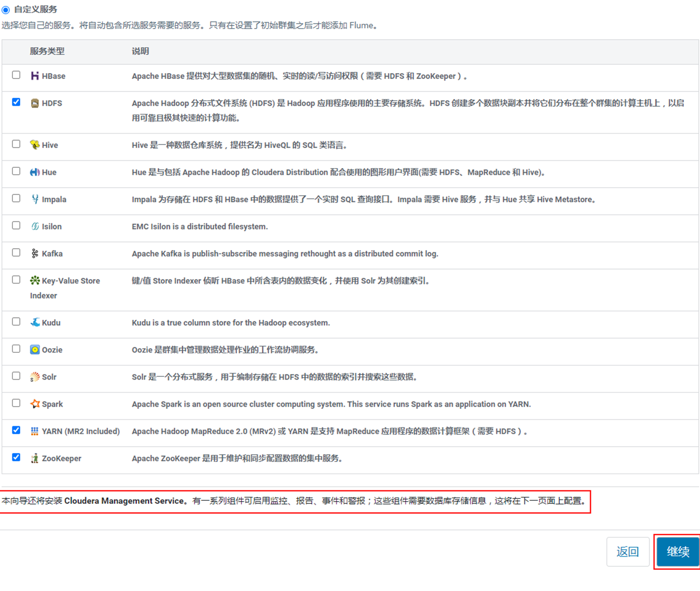Select the Isilon service checkbox
The width and height of the screenshot is (700, 591).
pos(16,226)
